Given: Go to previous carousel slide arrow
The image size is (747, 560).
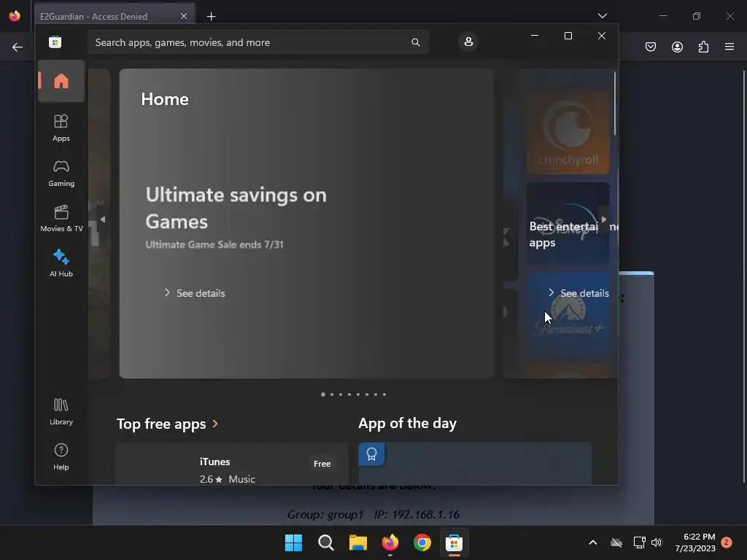Looking at the screenshot, I should 103,219.
